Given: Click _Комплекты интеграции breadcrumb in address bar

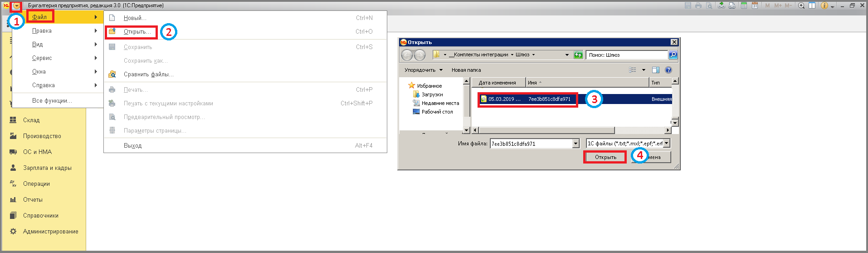Looking at the screenshot, I should tap(478, 55).
